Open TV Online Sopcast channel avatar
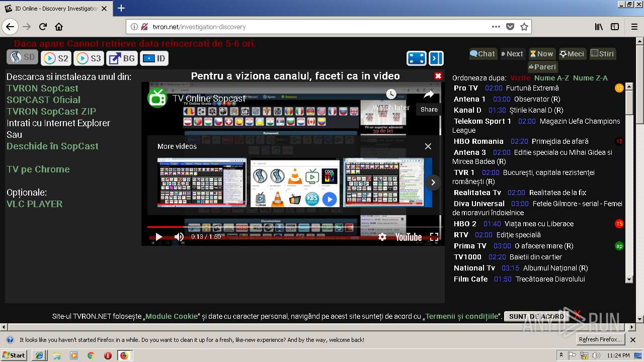The height and width of the screenshot is (362, 644). [x=157, y=98]
